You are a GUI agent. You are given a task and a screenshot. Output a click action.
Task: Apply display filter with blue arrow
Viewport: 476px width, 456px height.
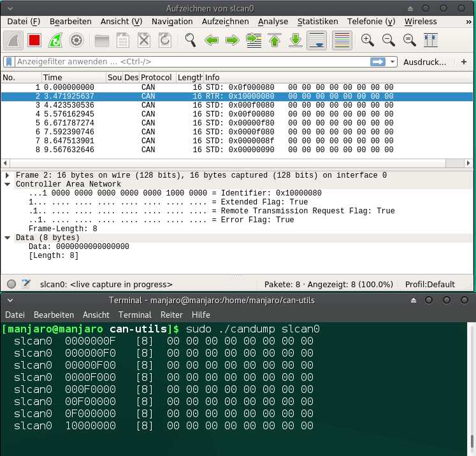(378, 62)
